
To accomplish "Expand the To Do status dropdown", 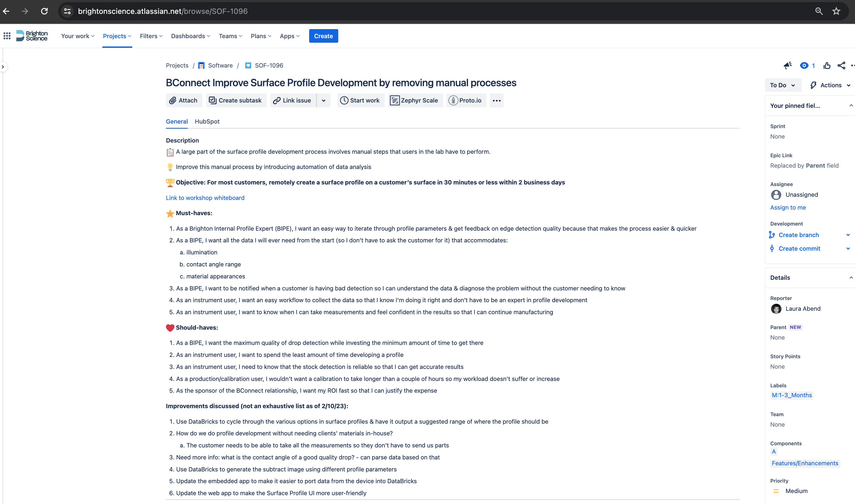I will coord(782,85).
